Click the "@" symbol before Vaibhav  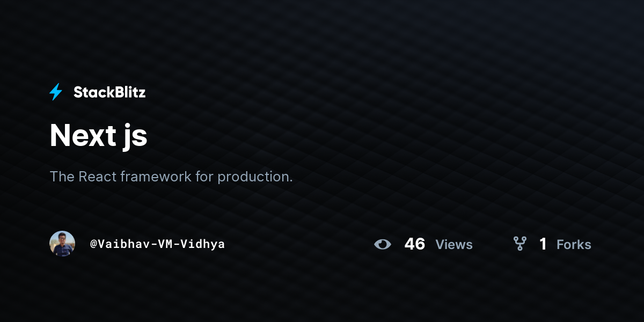93,244
